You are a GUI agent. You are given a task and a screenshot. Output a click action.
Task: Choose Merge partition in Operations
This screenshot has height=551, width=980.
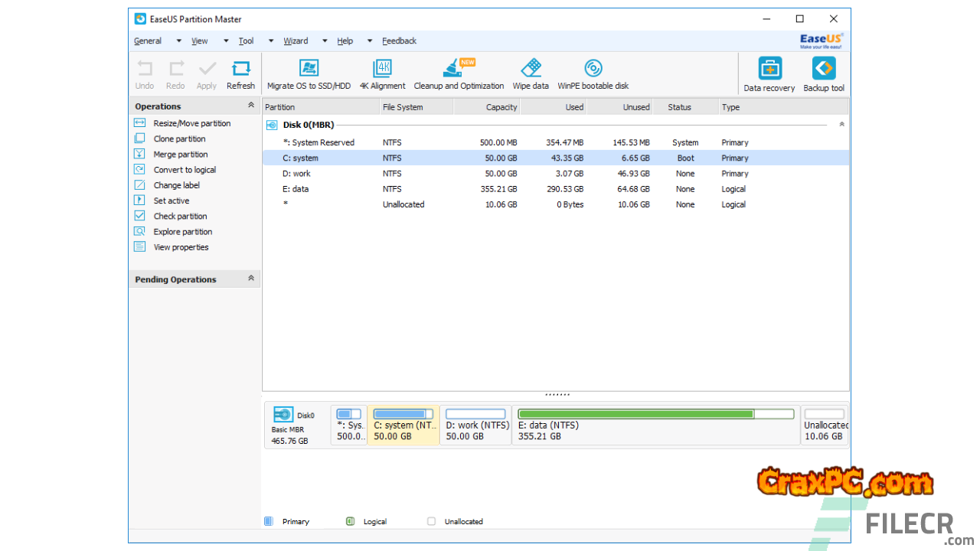point(180,155)
